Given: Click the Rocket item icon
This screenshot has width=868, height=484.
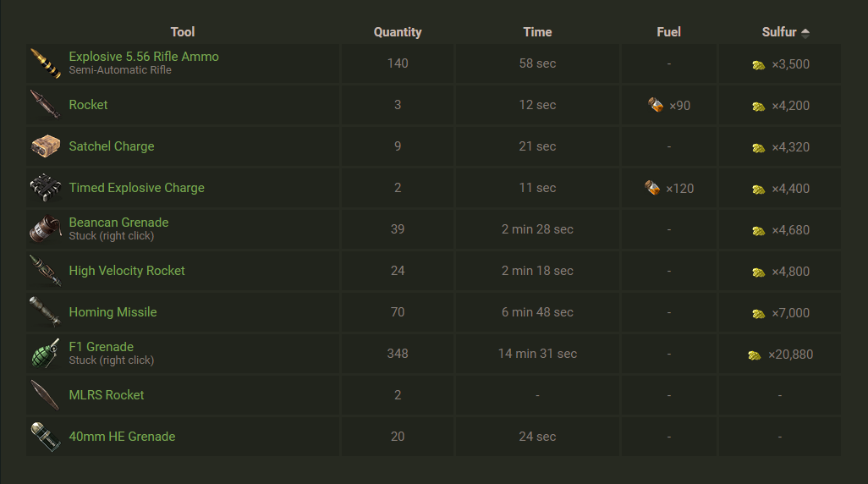Looking at the screenshot, I should click(45, 105).
